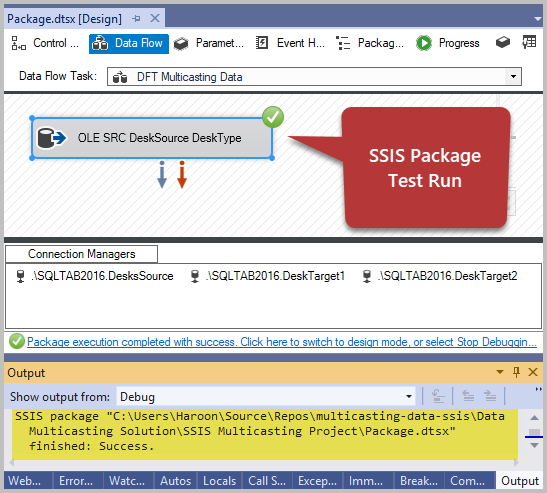Click the SSIS Toolbox box icon
Screen dimensions: 547x493
pos(503,43)
